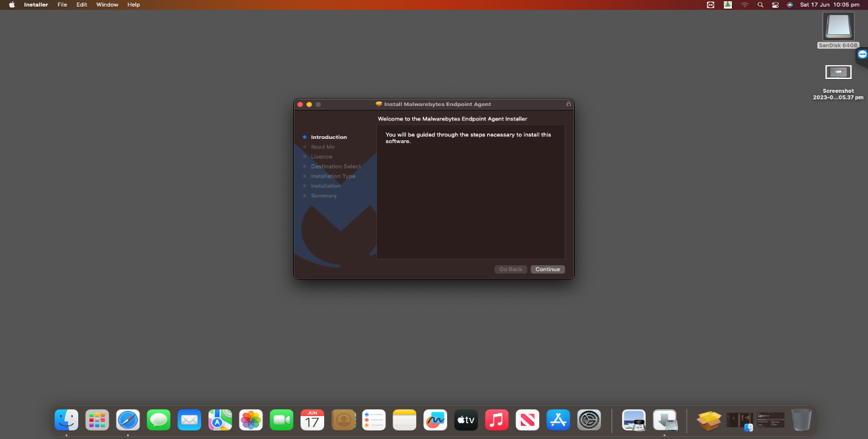
Task: Click the greyed-out Go Back button
Action: (511, 269)
